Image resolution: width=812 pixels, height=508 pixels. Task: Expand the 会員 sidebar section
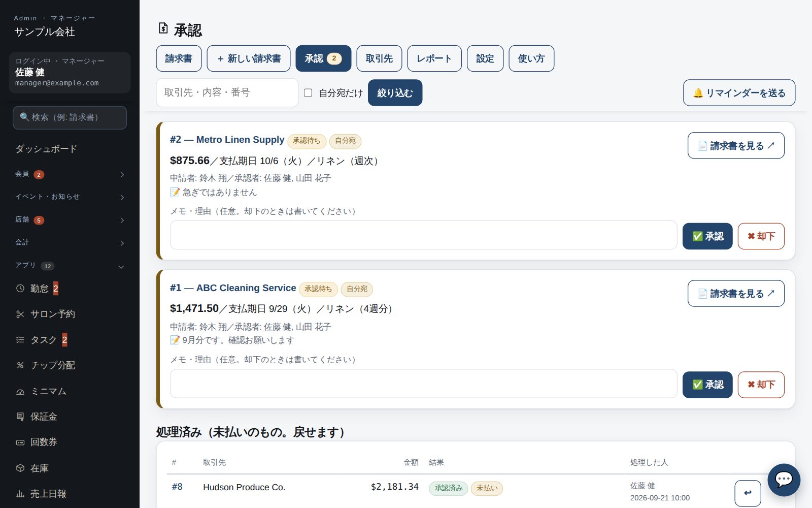pyautogui.click(x=70, y=174)
